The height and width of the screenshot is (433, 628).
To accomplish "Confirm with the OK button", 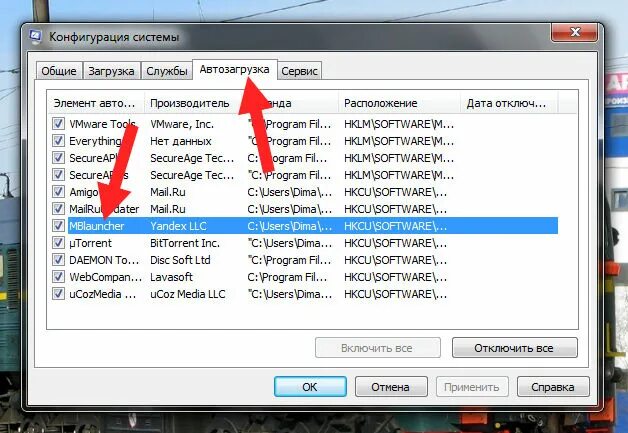I will coord(310,387).
